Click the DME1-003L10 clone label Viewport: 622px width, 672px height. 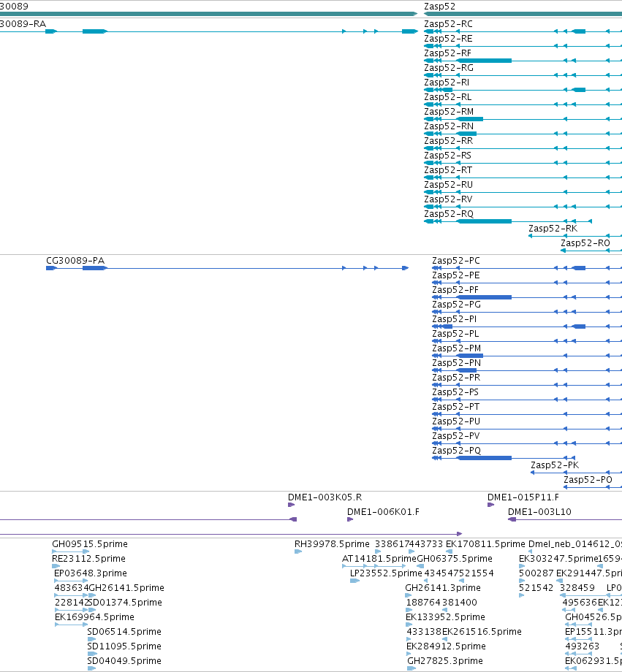[539, 512]
